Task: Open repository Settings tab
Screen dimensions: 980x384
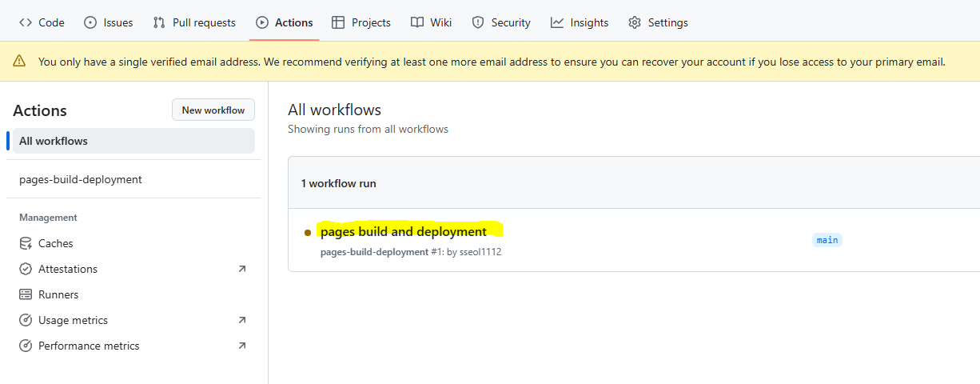Action: [658, 22]
